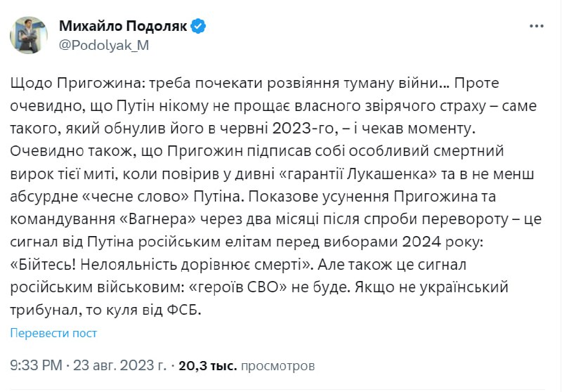
Task: Click the просмотров label
Action: point(276,366)
